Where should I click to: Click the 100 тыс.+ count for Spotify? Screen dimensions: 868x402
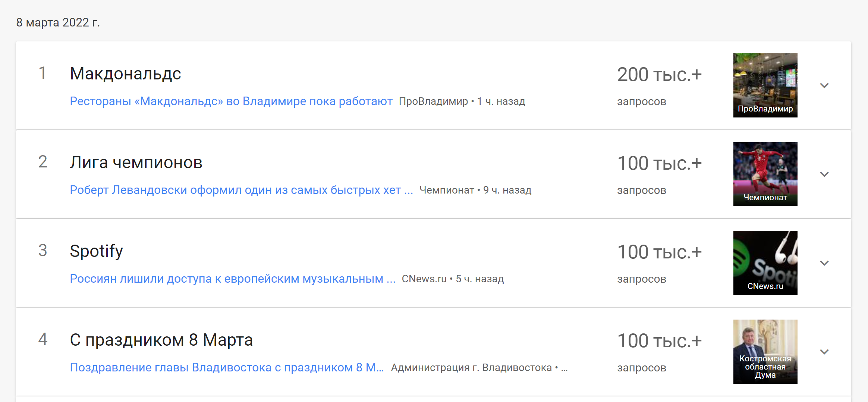click(x=660, y=252)
